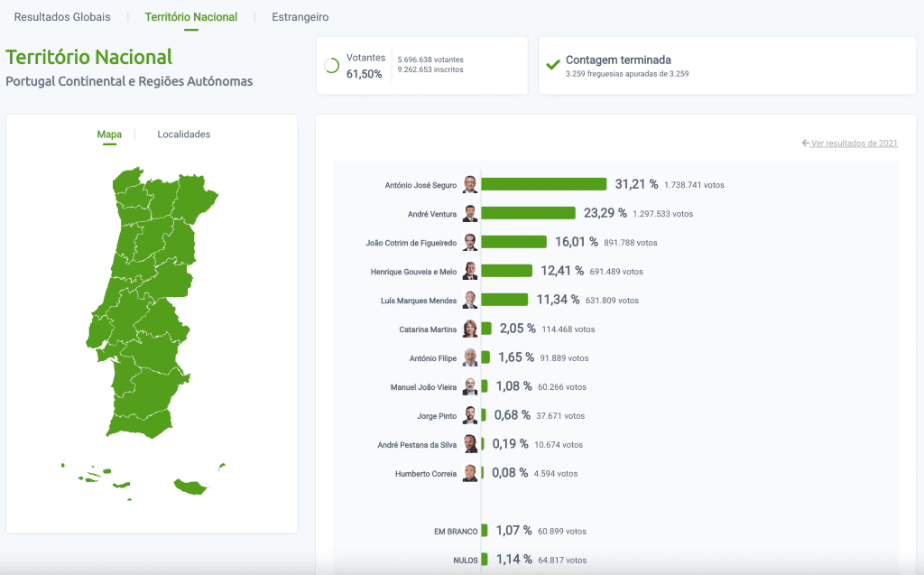
Task: Click the Madeira island on the map
Action: pyautogui.click(x=190, y=487)
